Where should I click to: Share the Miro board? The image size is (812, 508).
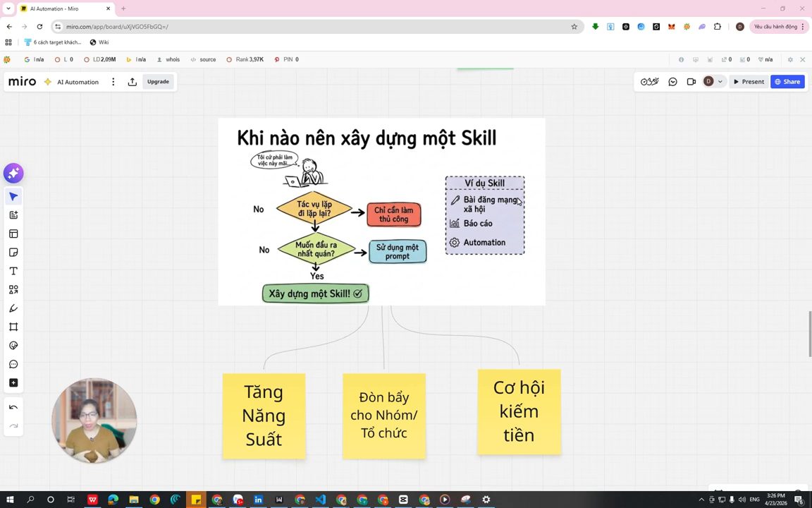tap(787, 82)
